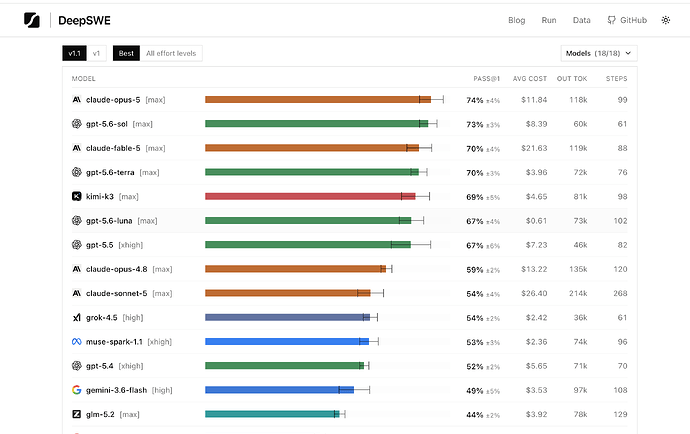Viewport: 690px width, 434px height.
Task: Click the model name gemini-3.6-flash
Action: [116, 390]
